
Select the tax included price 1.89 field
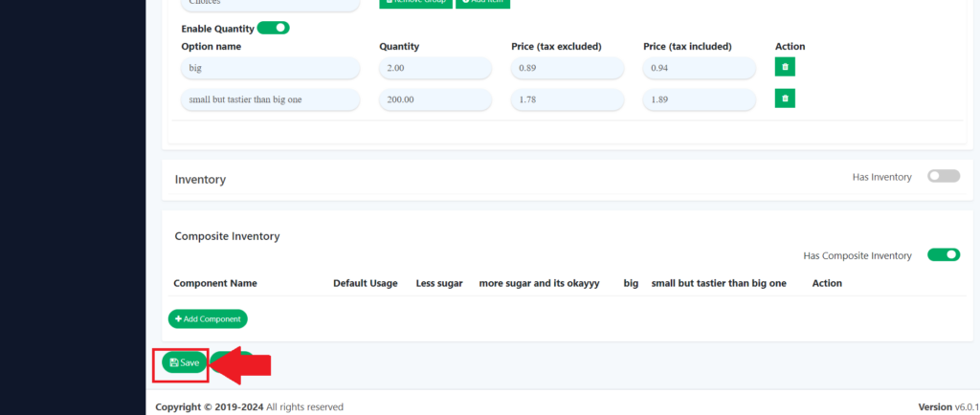tap(700, 99)
